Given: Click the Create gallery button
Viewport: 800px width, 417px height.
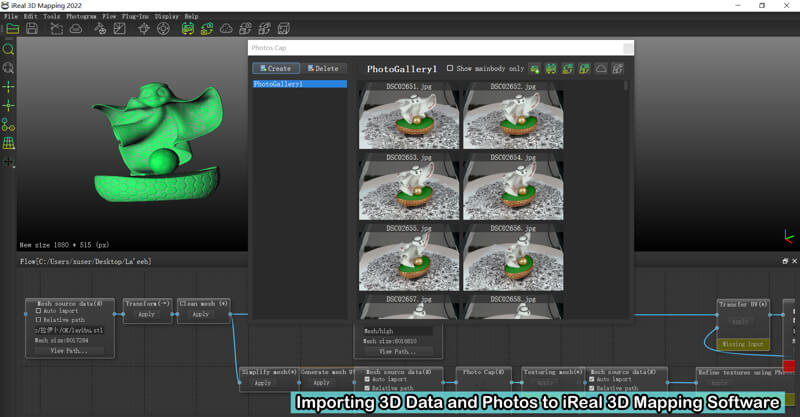Looking at the screenshot, I should click(276, 68).
